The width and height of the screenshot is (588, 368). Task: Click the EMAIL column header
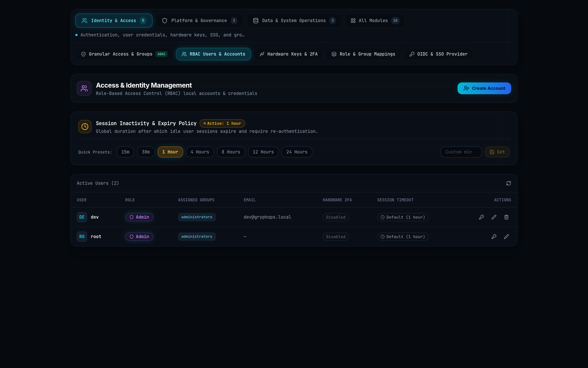coord(250,200)
